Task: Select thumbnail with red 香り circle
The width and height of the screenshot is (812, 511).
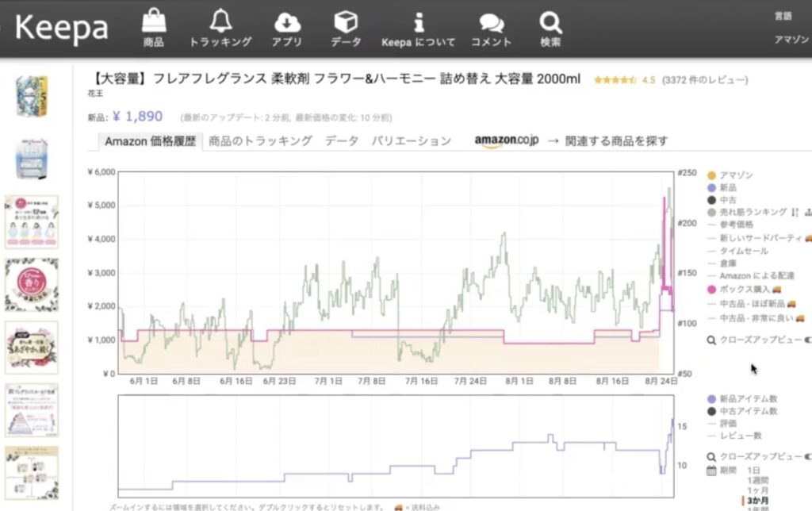Action: [32, 285]
